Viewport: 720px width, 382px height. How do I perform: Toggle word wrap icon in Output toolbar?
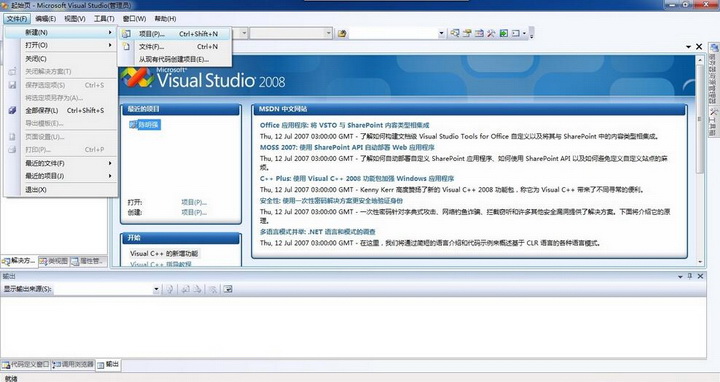pos(228,289)
